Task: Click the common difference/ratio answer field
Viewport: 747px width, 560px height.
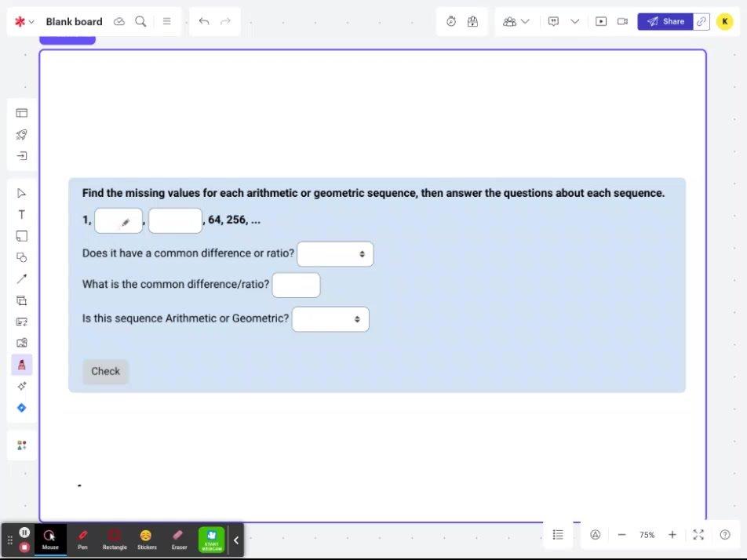Action: tap(296, 285)
